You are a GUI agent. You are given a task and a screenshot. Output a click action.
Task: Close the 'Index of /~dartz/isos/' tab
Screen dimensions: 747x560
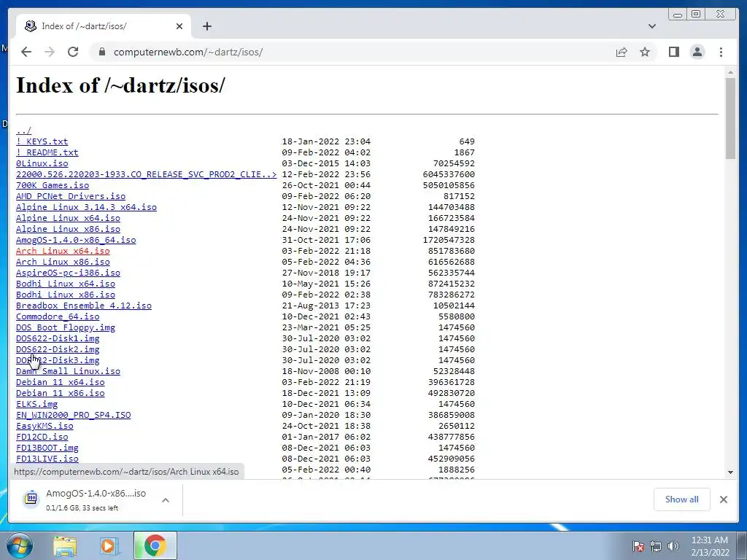179,26
